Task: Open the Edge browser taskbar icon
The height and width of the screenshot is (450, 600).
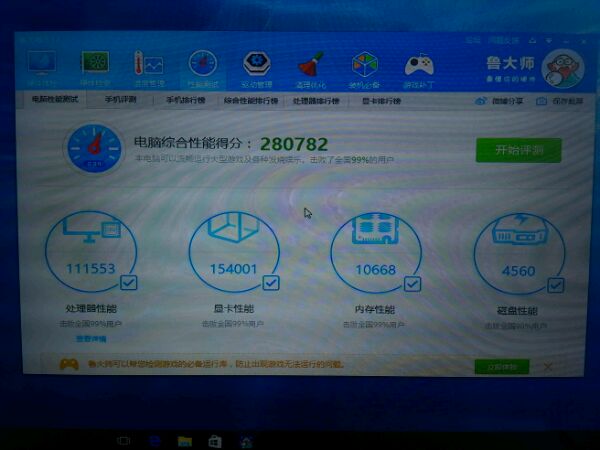Action: tap(155, 441)
